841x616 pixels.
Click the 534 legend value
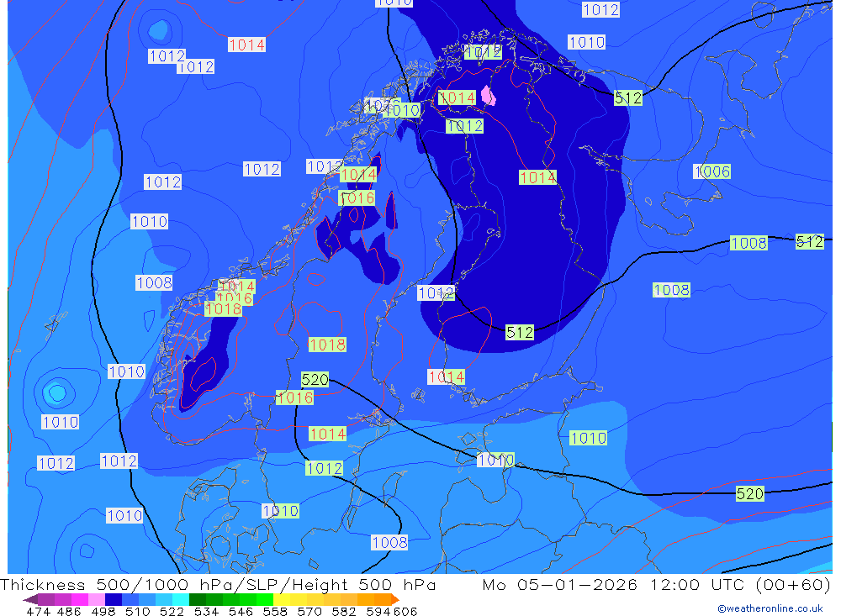(x=206, y=612)
